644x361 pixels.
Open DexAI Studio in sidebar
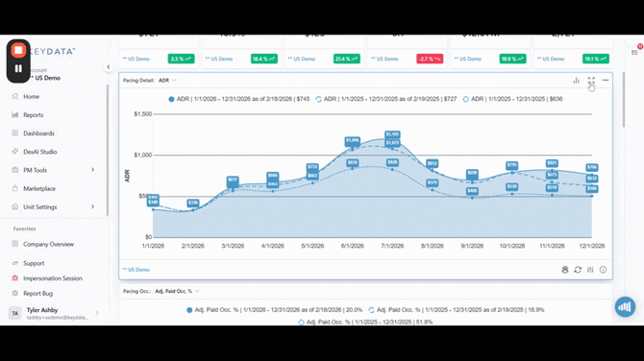[39, 152]
